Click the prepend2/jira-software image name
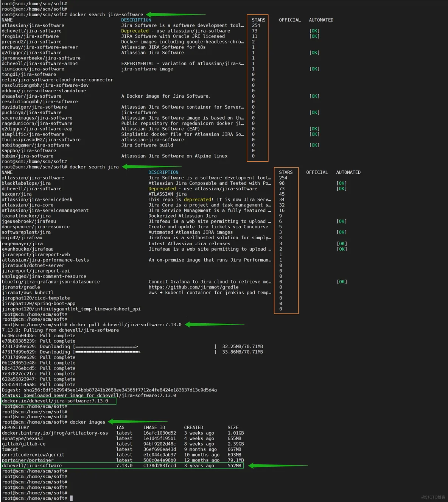 click(x=31, y=42)
